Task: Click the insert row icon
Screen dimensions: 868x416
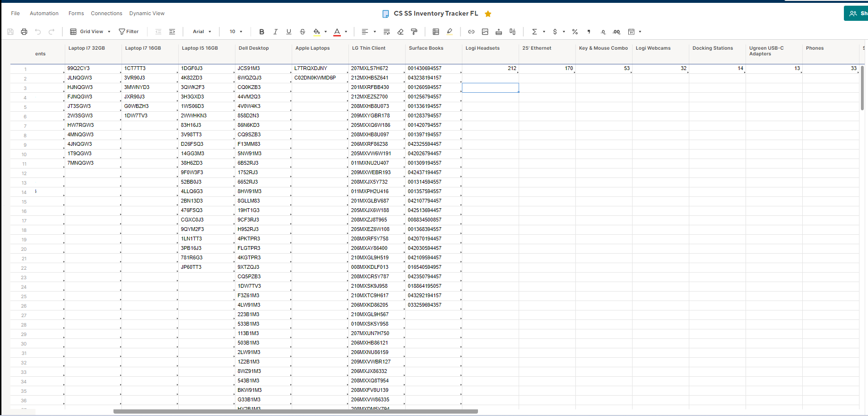Action: [x=499, y=32]
